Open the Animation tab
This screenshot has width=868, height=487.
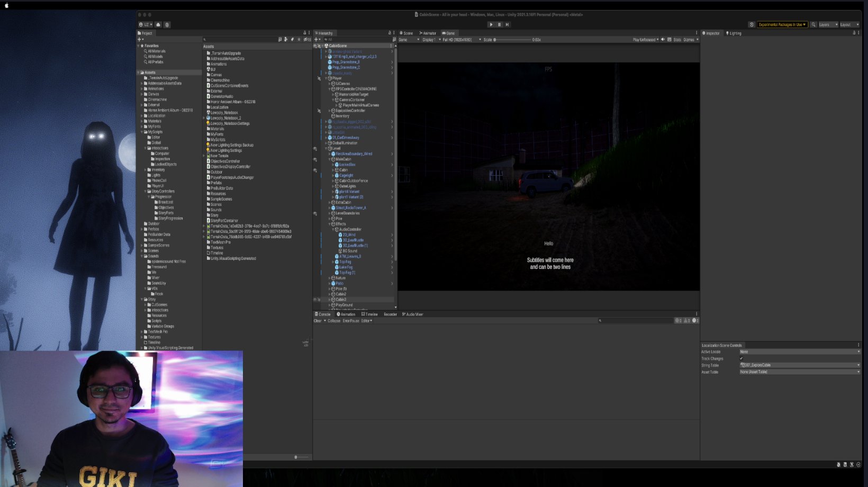346,314
